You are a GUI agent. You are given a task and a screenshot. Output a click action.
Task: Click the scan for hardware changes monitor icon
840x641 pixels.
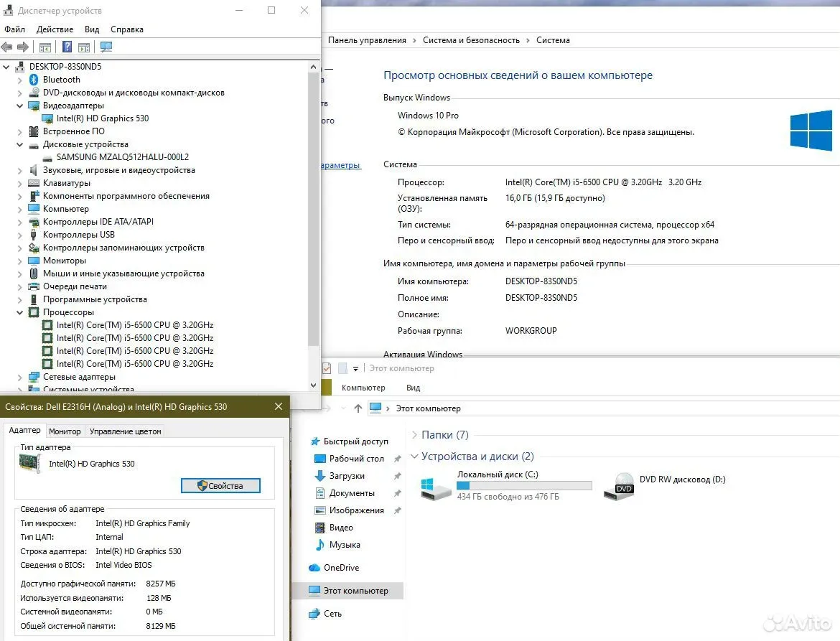pos(106,47)
